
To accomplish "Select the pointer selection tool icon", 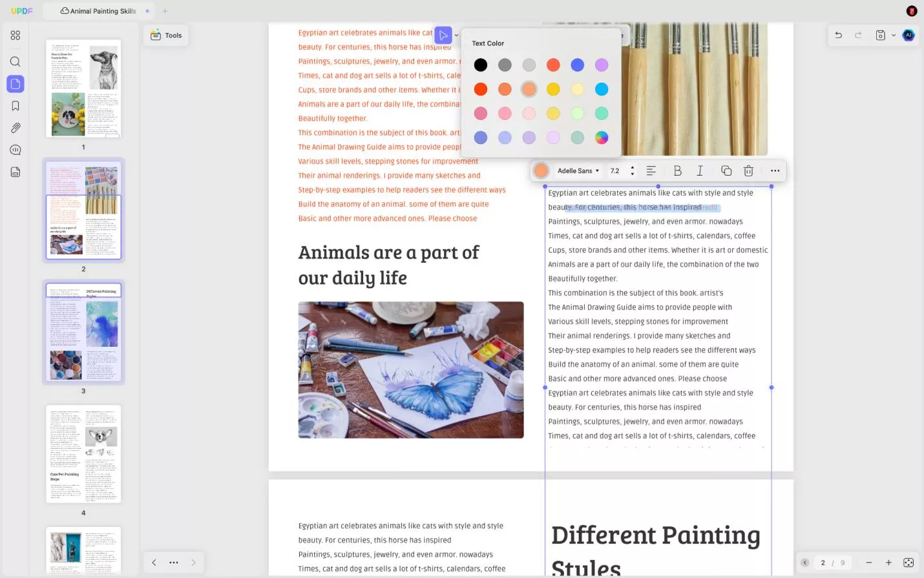I will pyautogui.click(x=443, y=35).
